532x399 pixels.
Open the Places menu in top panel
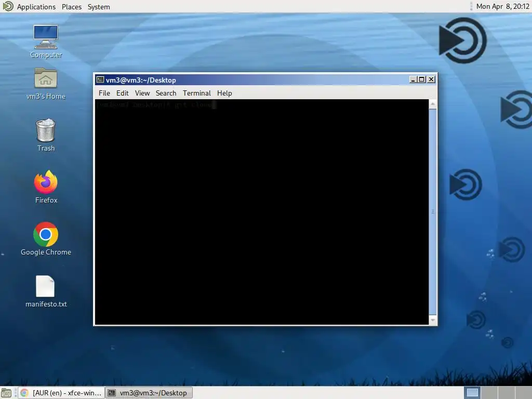[x=72, y=7]
